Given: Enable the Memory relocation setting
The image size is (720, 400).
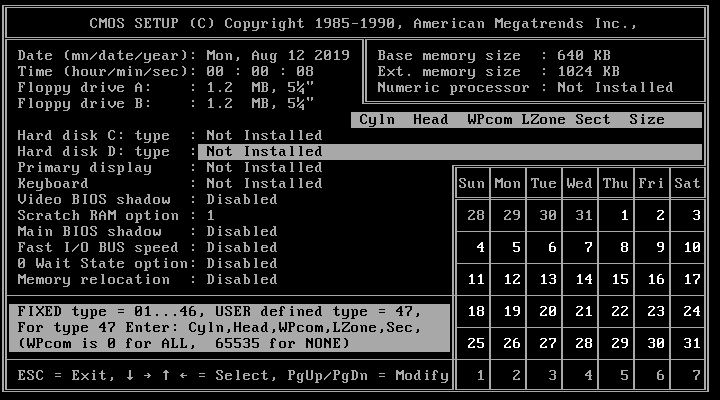Looking at the screenshot, I should [x=241, y=279].
